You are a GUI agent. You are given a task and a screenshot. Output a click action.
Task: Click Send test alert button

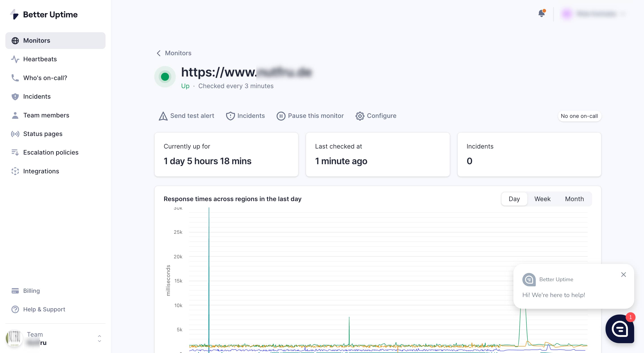click(x=186, y=116)
